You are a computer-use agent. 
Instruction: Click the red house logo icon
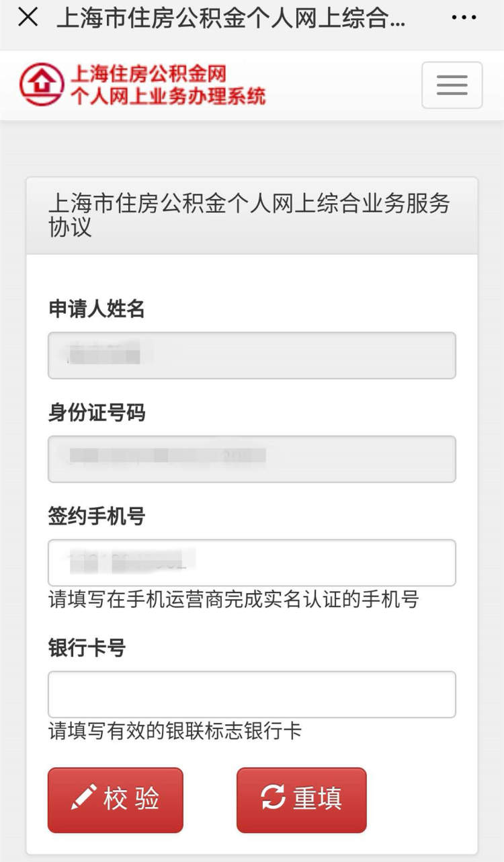click(42, 85)
